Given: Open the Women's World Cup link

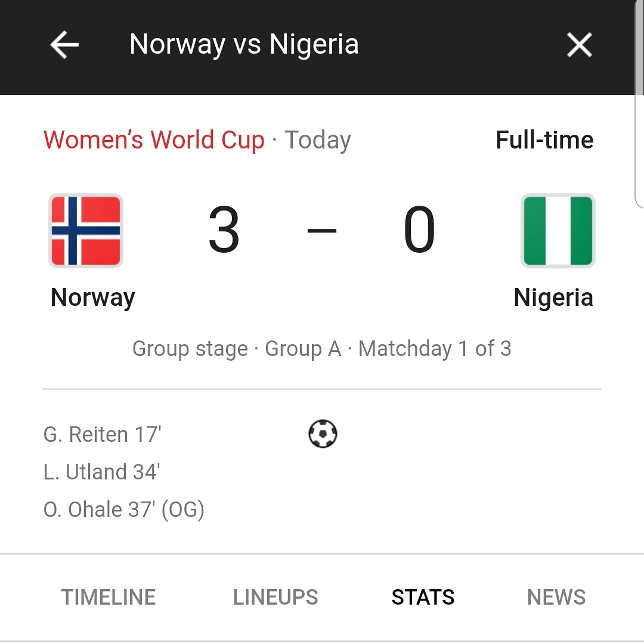Looking at the screenshot, I should click(154, 140).
